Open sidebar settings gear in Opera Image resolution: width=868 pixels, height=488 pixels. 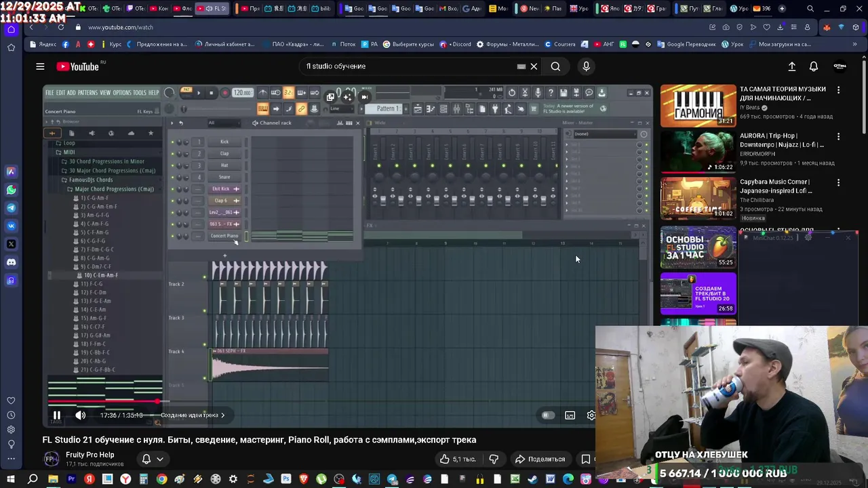click(x=11, y=430)
